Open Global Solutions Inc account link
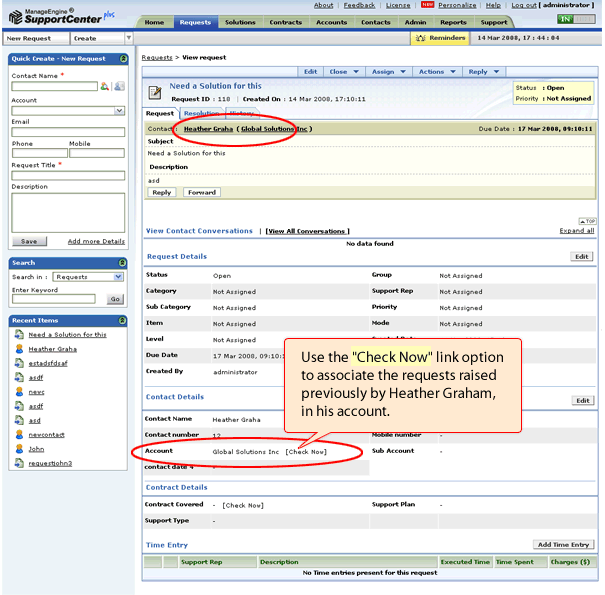This screenshot has width=605, height=595. click(x=274, y=128)
